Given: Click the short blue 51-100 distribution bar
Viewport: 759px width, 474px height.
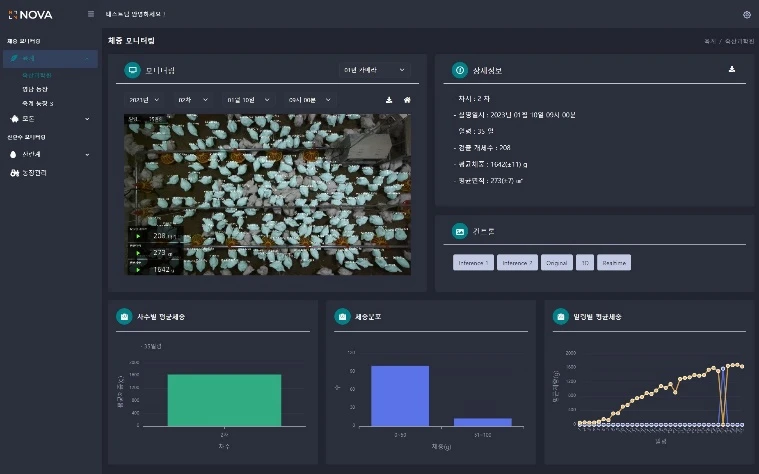Looking at the screenshot, I should click(x=483, y=422).
